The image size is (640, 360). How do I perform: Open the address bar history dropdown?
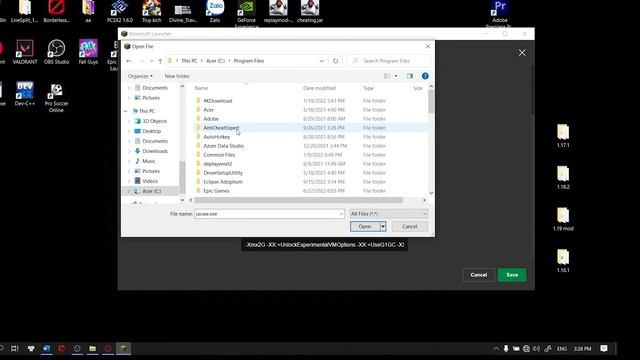tap(322, 61)
